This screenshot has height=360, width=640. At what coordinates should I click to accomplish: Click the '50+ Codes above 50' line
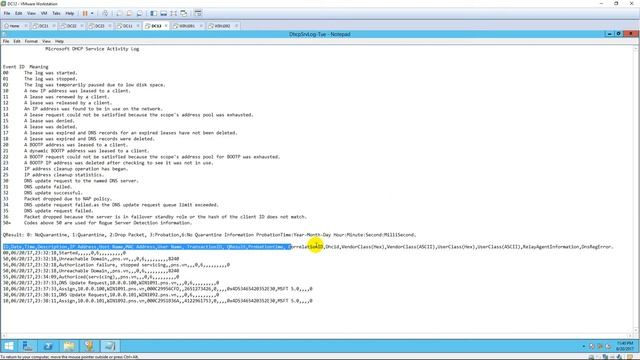(97, 223)
